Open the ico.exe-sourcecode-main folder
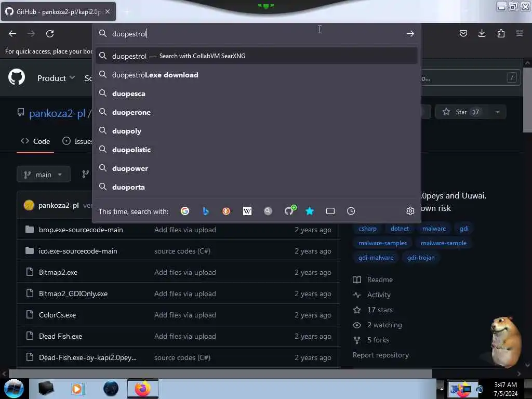The image size is (532, 399). coord(78,251)
